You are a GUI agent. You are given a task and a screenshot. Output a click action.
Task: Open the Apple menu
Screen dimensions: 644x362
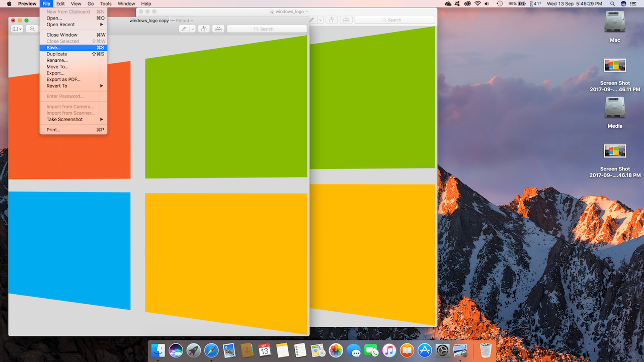coord(9,4)
